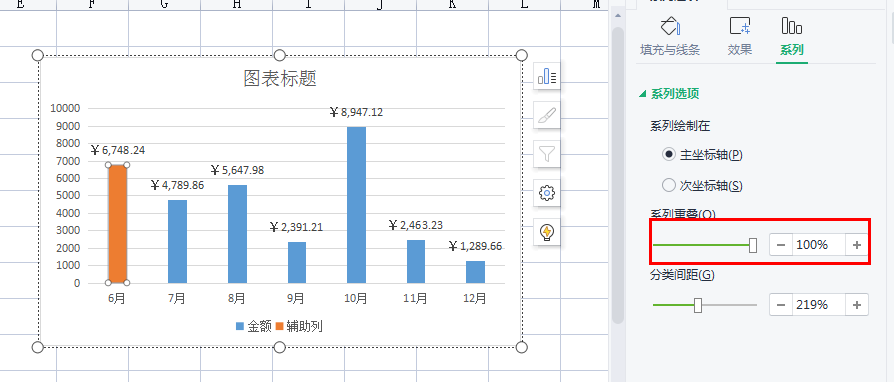Select the 系列 tab

[x=791, y=36]
